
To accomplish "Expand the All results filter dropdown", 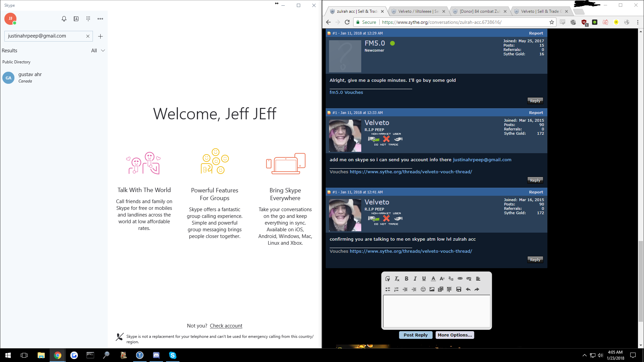I will click(x=98, y=51).
